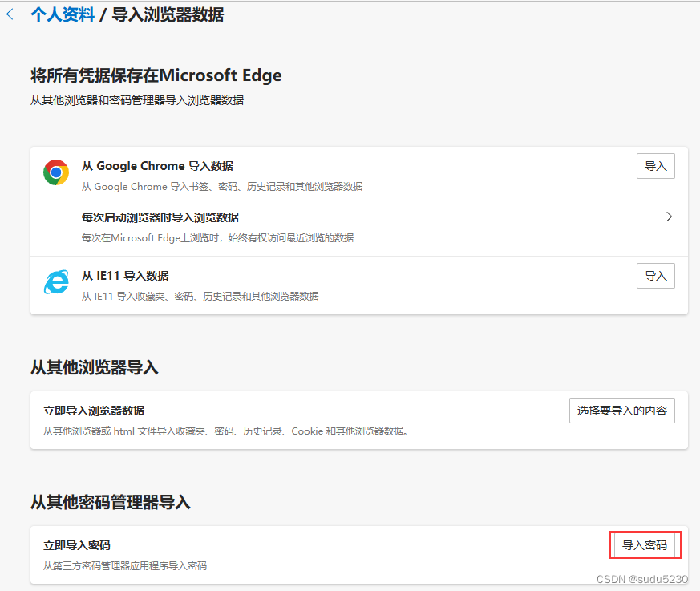The image size is (700, 591).
Task: Click 选择要导入的内容 button
Action: 622,411
